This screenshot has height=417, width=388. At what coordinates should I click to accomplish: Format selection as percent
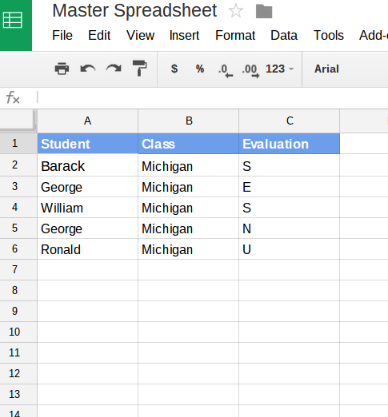coord(200,69)
